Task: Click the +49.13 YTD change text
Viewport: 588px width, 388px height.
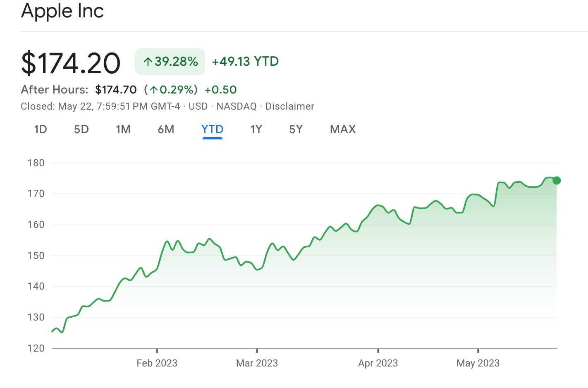Action: point(245,62)
